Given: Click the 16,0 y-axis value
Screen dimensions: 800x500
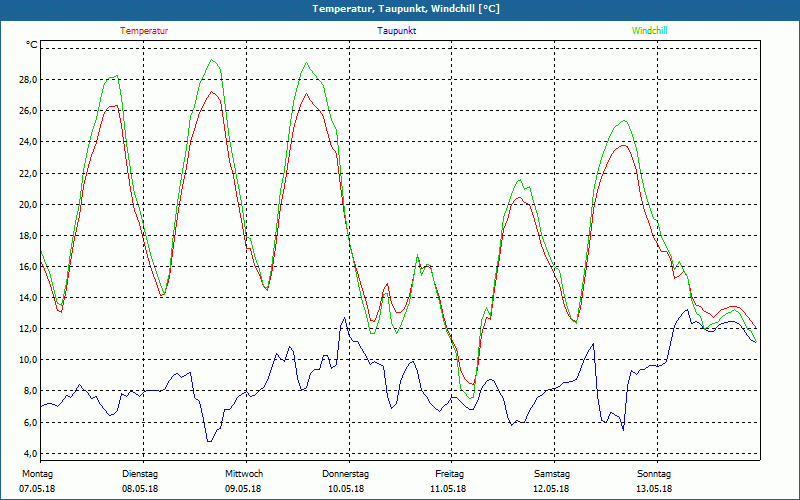Looking at the screenshot, I should [28, 266].
